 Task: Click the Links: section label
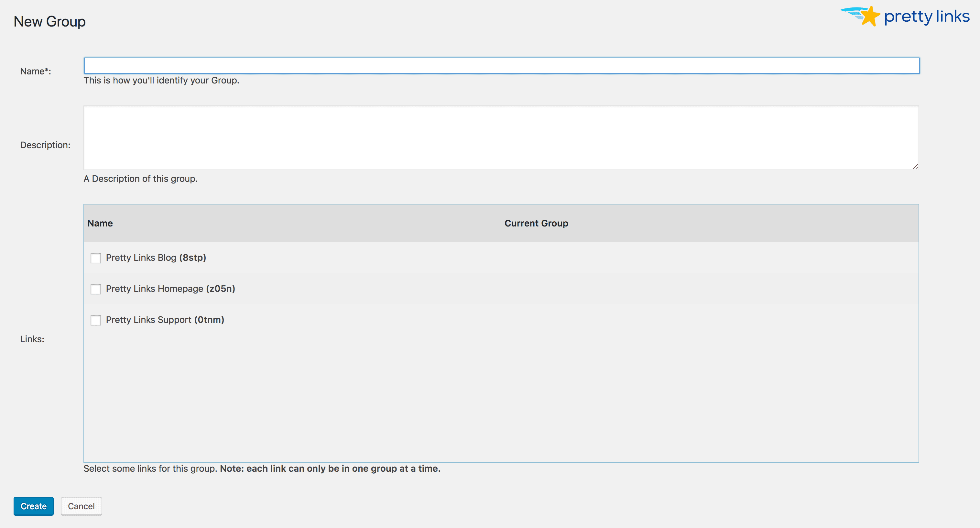pos(32,339)
